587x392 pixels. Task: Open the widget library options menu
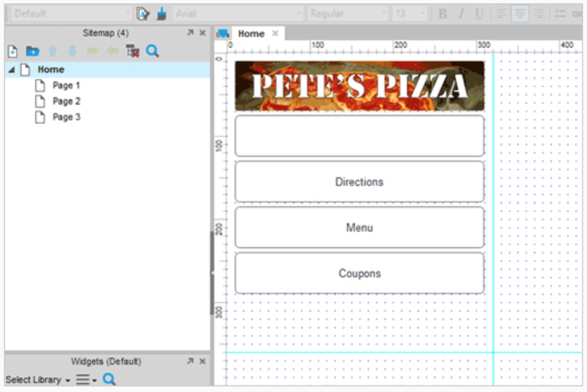86,380
